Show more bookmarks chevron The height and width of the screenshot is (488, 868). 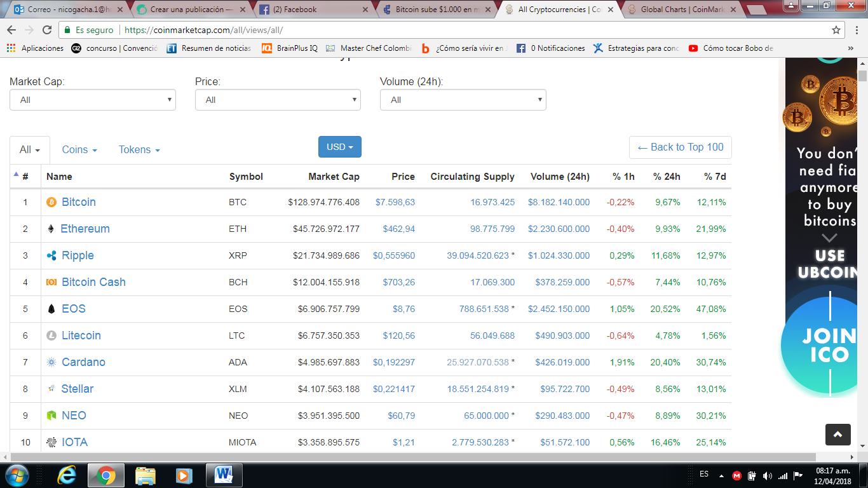(x=851, y=48)
